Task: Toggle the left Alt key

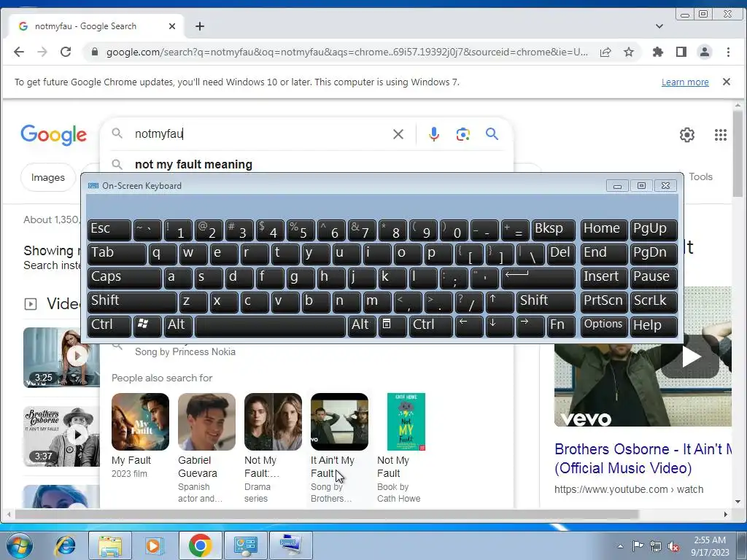Action: point(179,326)
